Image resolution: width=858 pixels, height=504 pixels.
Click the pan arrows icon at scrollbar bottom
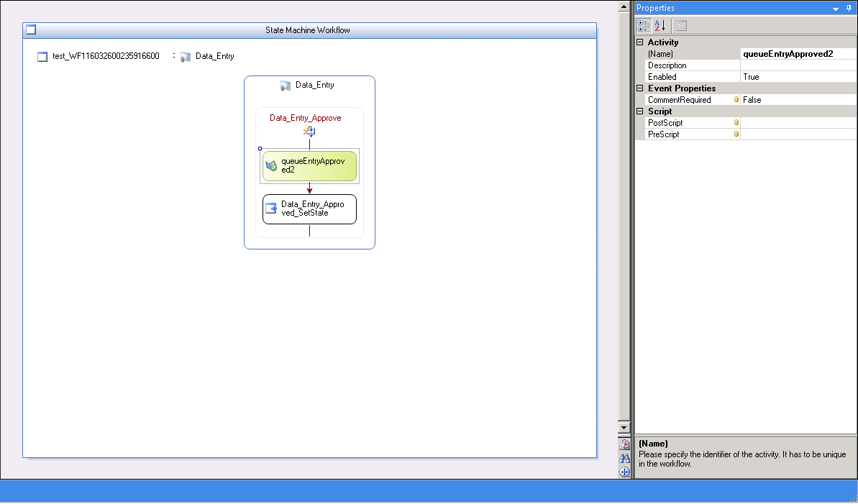[x=624, y=472]
